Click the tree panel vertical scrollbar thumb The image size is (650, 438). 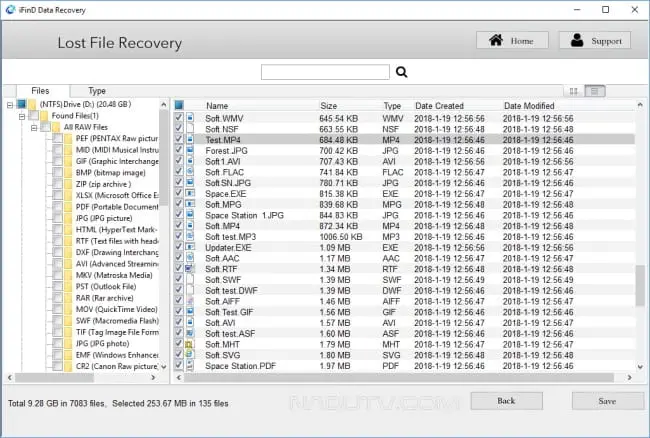[x=164, y=158]
